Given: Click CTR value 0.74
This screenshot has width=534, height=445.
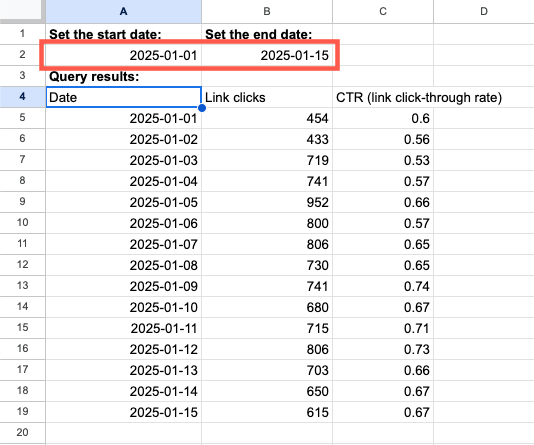Looking at the screenshot, I should pyautogui.click(x=383, y=286).
